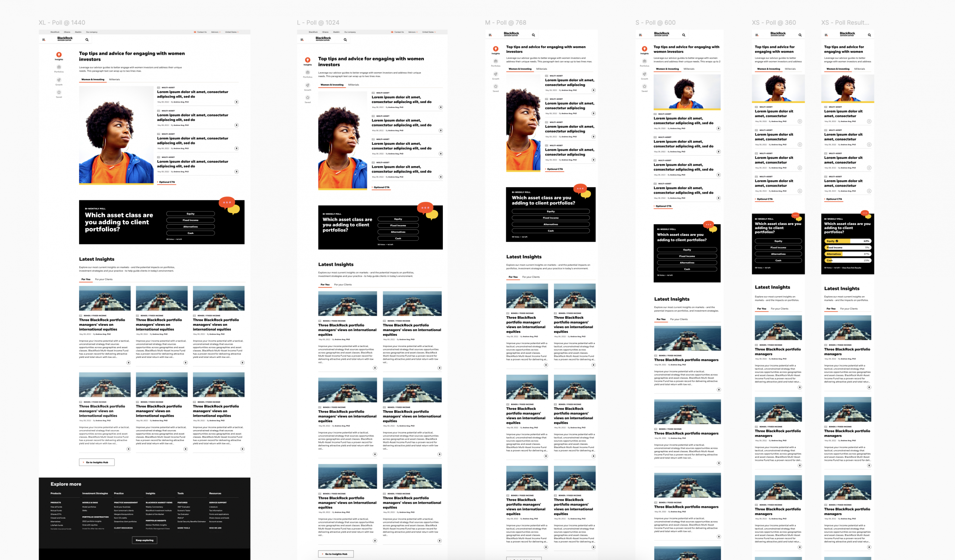Click Alternatives 37% result bar in Poll Result frame
This screenshot has width=955, height=560.
click(848, 254)
